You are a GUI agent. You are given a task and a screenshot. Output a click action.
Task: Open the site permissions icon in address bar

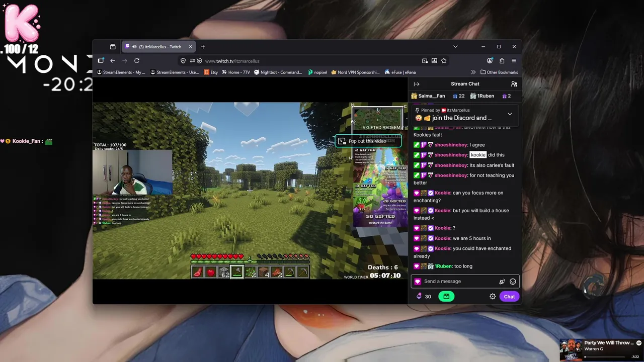[192, 61]
